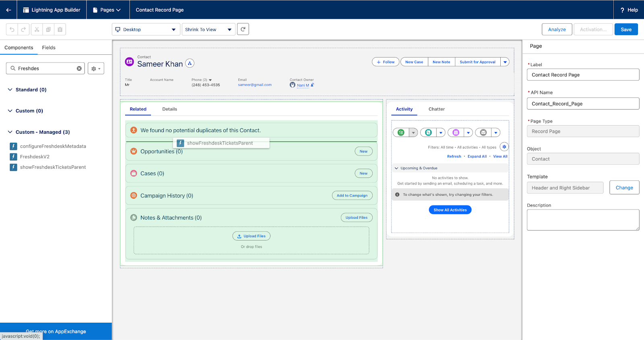
Task: Click the sameer@gmail.com email link
Action: coord(255,85)
